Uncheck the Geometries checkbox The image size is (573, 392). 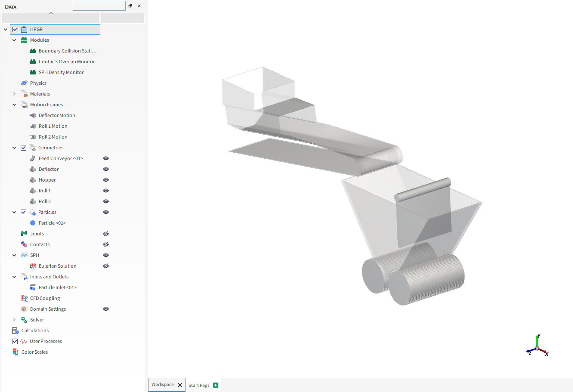pos(24,148)
